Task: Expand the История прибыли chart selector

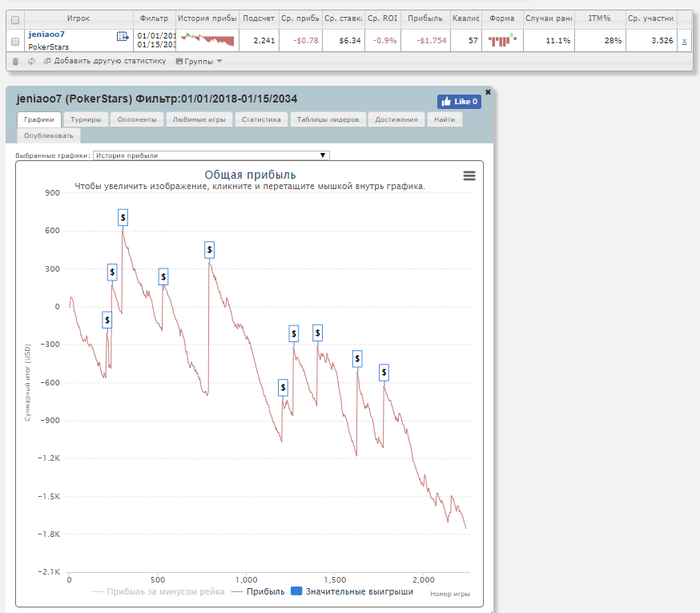Action: [211, 155]
